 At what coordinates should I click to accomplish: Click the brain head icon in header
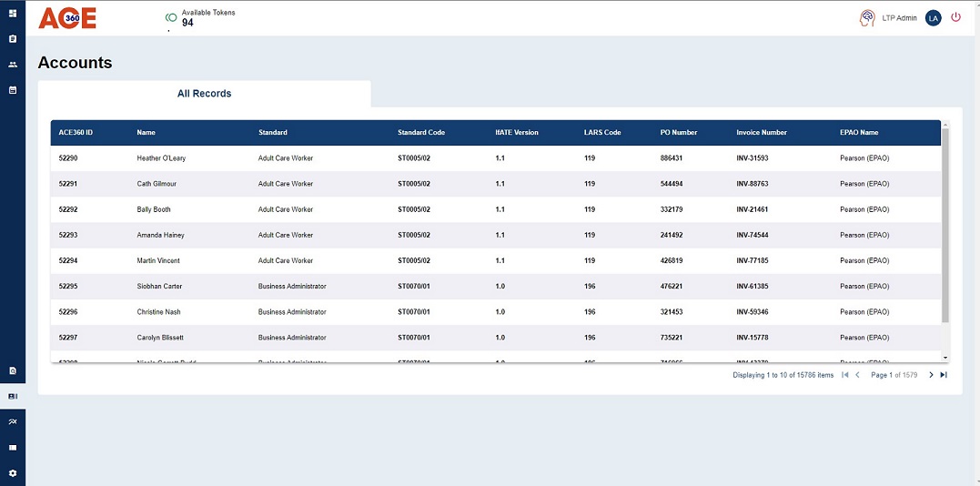[x=867, y=18]
